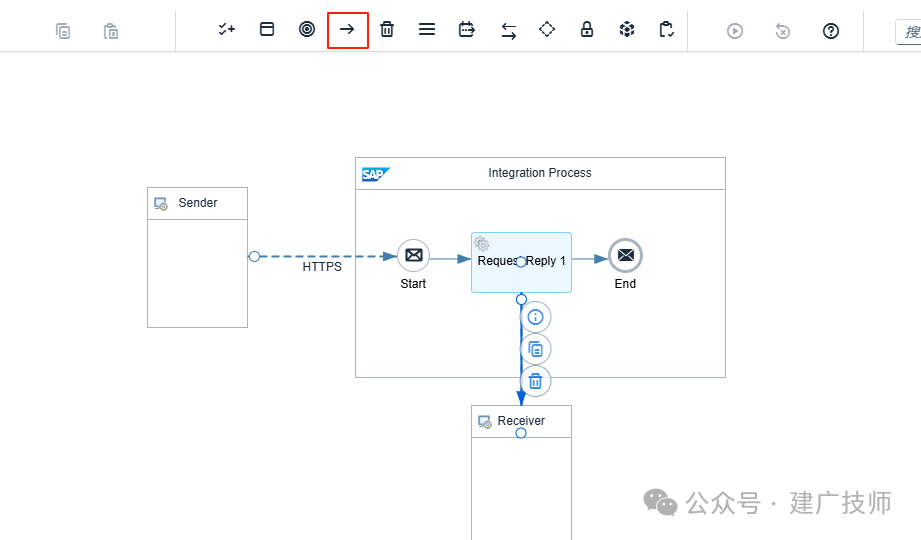Open the info bubble on selected connector
Viewport: 921px width, 540px height.
(x=535, y=317)
